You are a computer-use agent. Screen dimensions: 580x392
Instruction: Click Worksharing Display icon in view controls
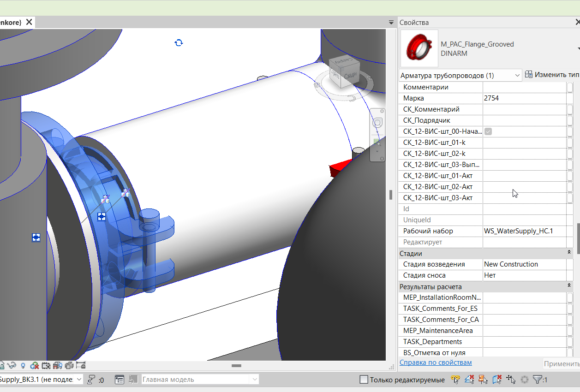(x=35, y=366)
